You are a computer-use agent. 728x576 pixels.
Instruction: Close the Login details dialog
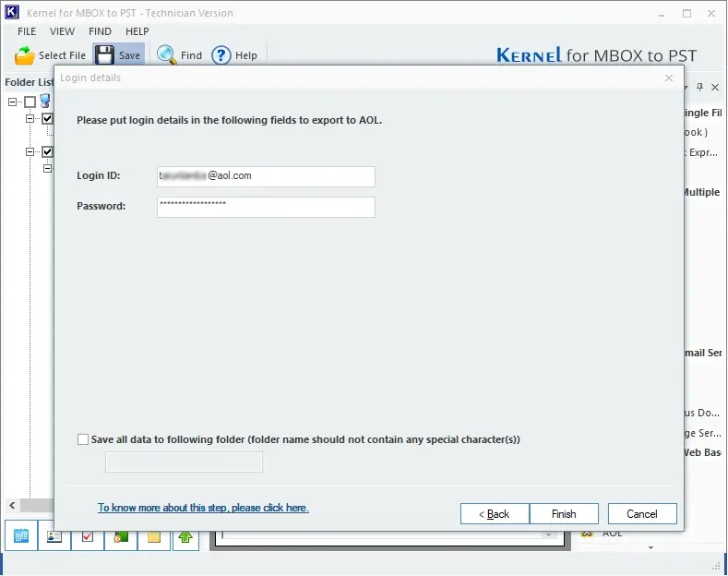[669, 78]
